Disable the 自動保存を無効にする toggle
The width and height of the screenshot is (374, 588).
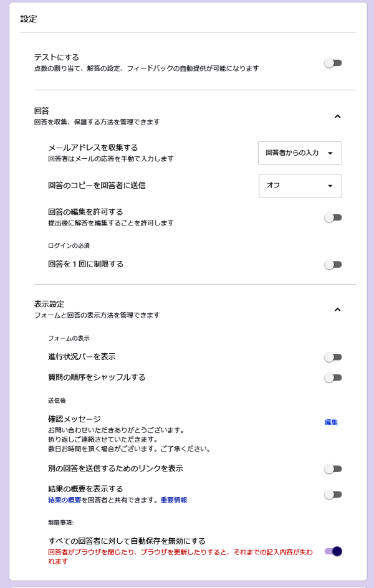click(x=333, y=551)
